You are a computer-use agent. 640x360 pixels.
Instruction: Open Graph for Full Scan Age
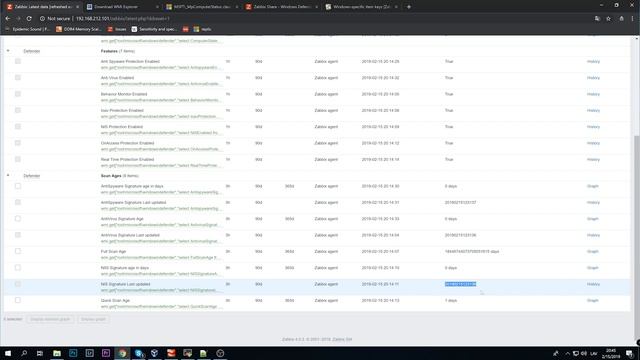(593, 251)
